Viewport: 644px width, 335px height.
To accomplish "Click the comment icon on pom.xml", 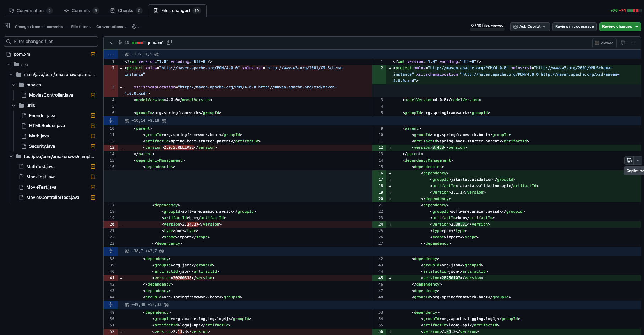I will point(623,43).
